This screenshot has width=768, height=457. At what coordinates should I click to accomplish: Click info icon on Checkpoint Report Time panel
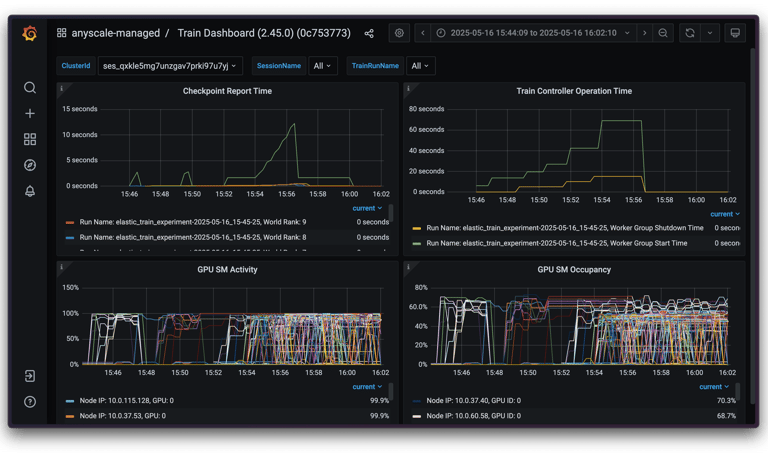(x=62, y=88)
